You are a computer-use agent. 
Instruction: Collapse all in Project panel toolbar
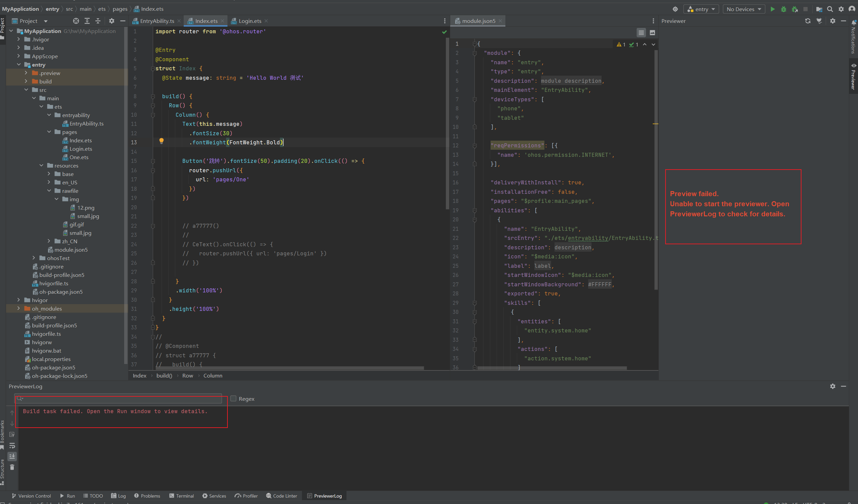tap(98, 21)
